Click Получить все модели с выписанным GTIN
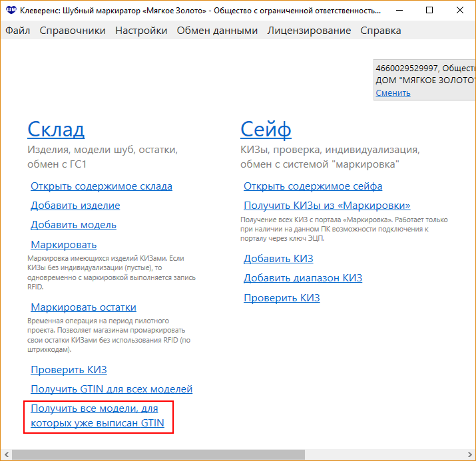Image resolution: width=476 pixels, height=461 pixels. [x=97, y=416]
